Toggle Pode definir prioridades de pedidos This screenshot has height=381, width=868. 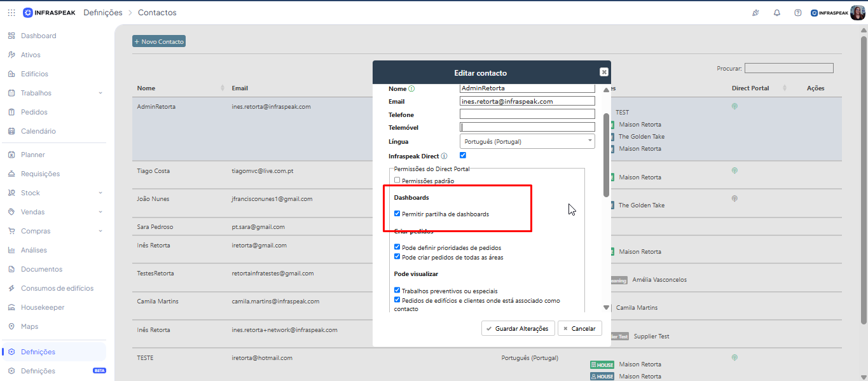tap(397, 247)
